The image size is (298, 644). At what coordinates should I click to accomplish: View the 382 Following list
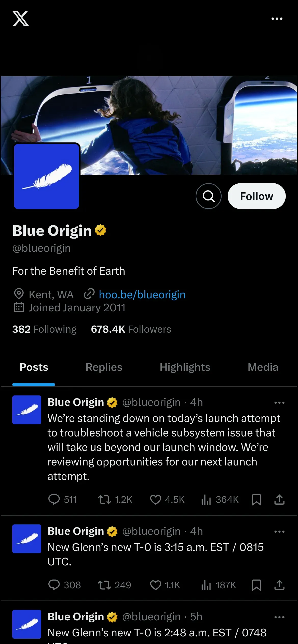pyautogui.click(x=44, y=329)
